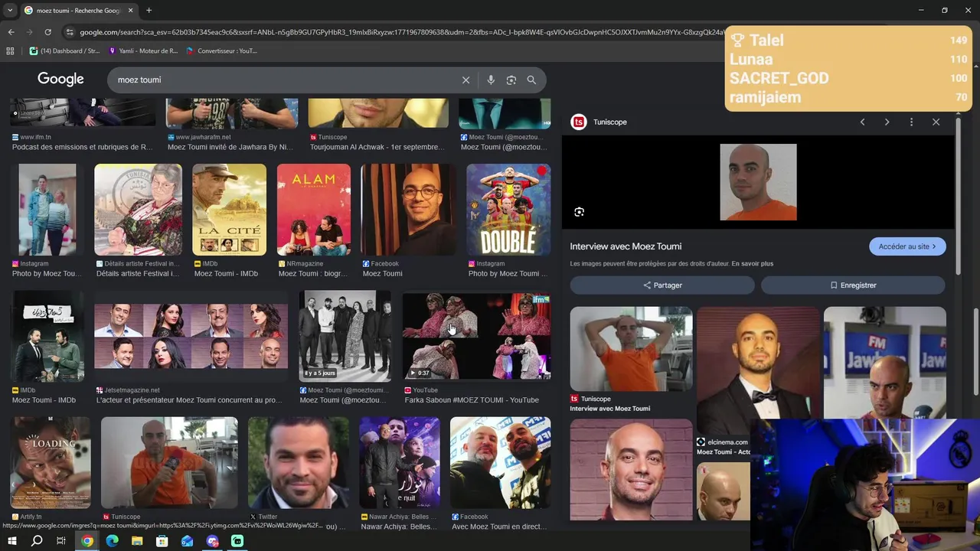Open the tab search dropdown arrow

click(10, 10)
